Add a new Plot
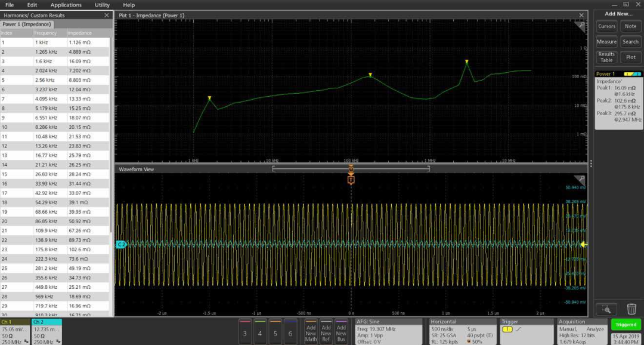This screenshot has height=345, width=644. point(630,57)
